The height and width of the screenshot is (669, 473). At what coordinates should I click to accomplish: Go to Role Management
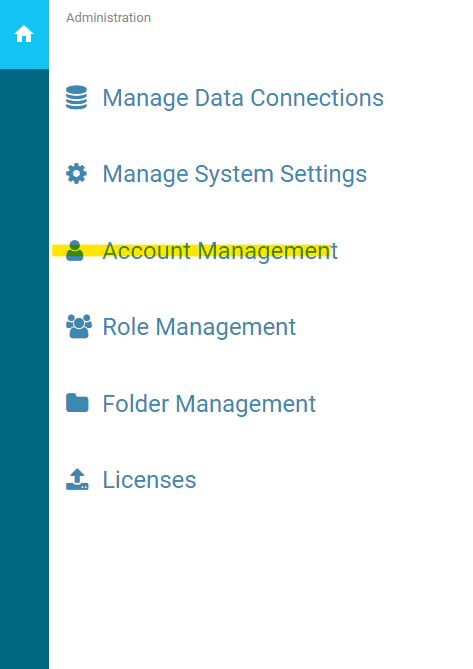tap(199, 327)
